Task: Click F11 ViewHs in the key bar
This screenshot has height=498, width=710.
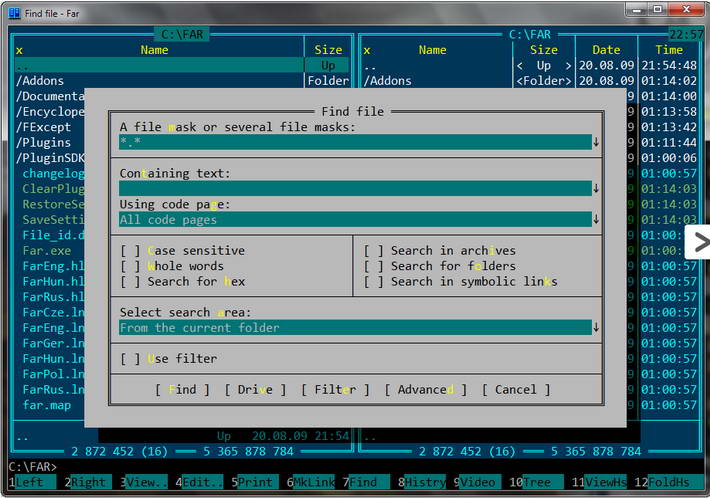Action: [599, 482]
